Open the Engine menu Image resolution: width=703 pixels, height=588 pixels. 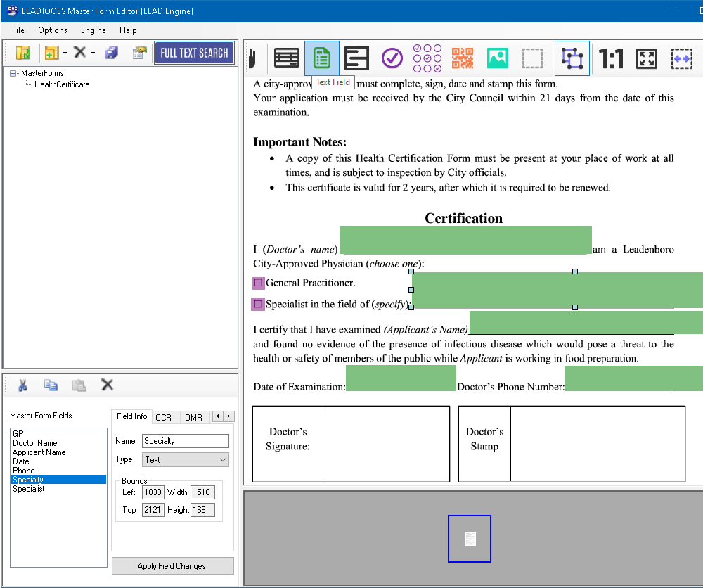point(93,30)
